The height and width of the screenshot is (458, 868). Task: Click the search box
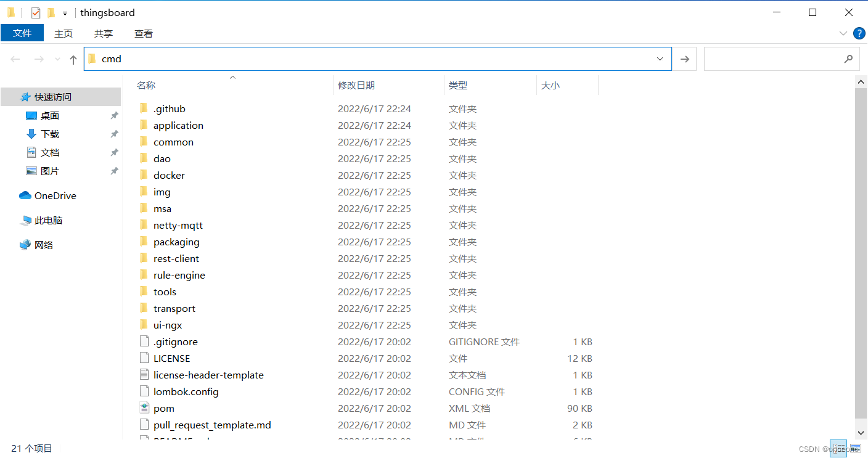(x=782, y=59)
